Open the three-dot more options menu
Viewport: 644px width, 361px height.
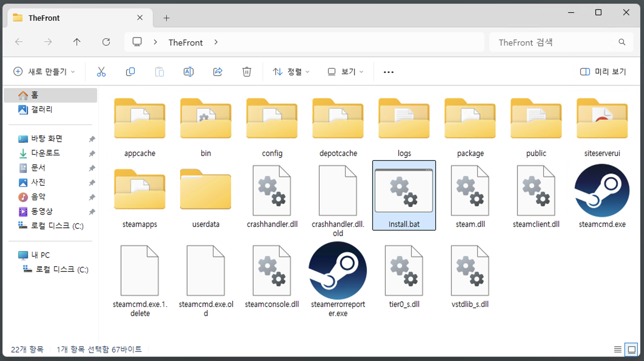tap(388, 72)
